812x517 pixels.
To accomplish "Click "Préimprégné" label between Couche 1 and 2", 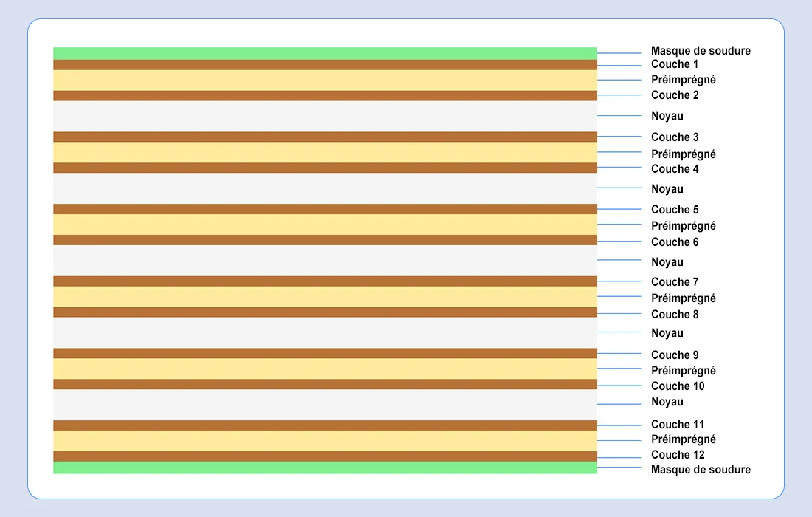I will click(x=683, y=80).
